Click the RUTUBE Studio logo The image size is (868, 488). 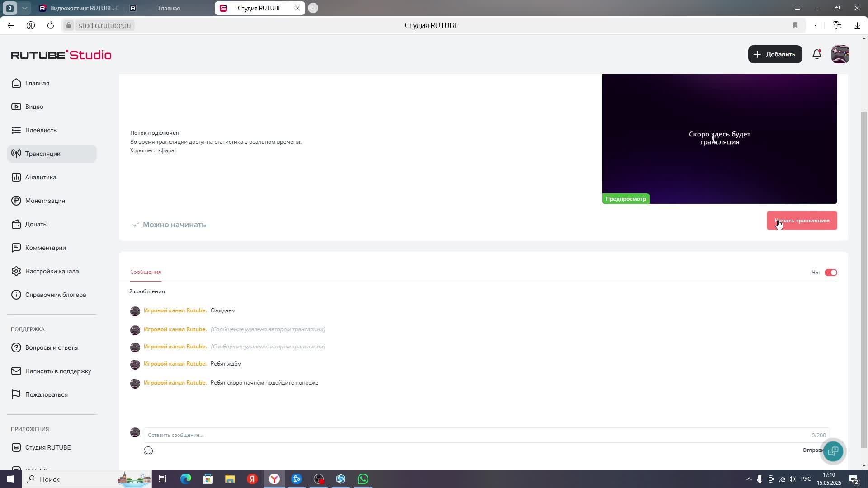(x=61, y=55)
